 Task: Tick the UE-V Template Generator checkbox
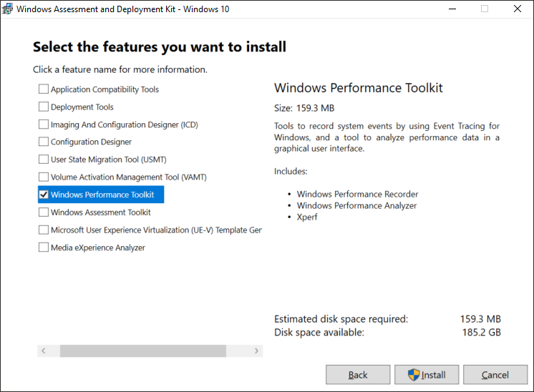click(x=44, y=230)
